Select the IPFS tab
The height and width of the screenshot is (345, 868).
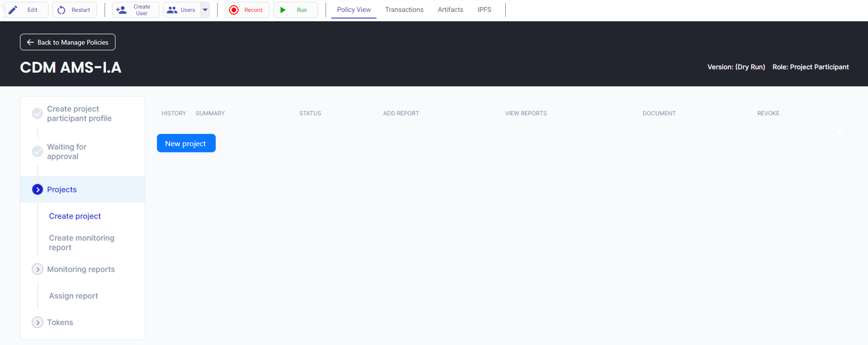click(484, 10)
